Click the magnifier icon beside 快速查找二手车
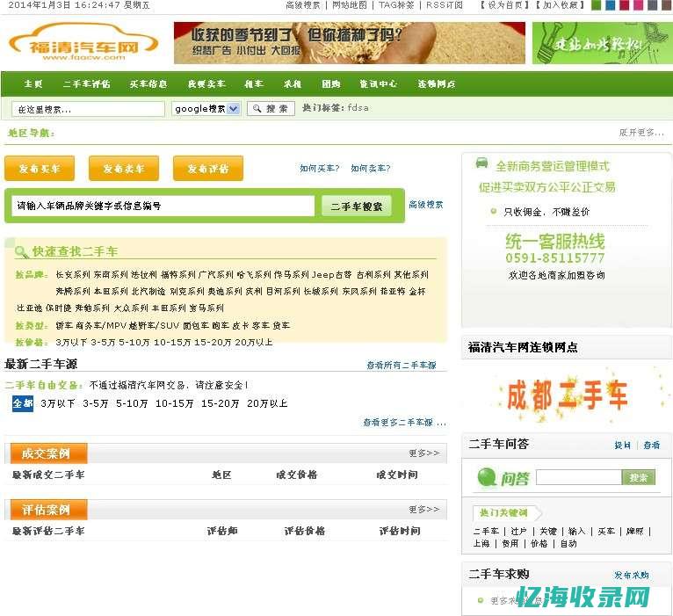The height and width of the screenshot is (616, 673). (22, 252)
